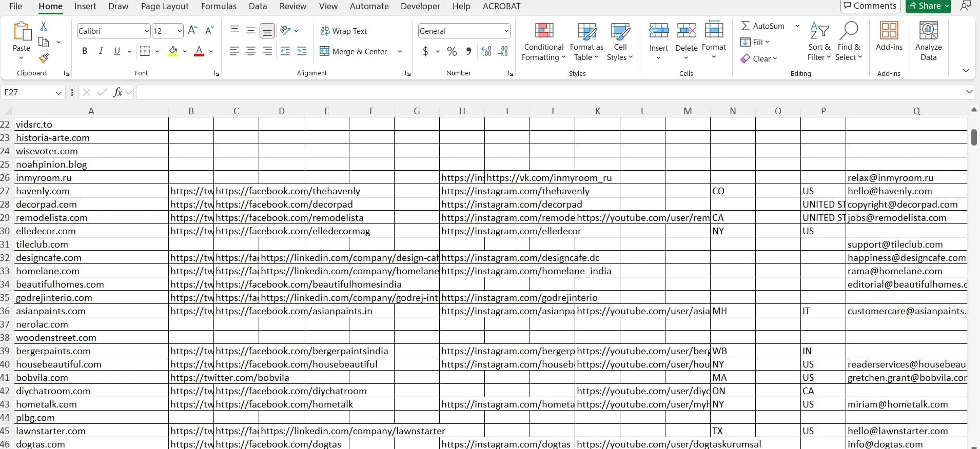Open the Sort & Filter menu
Viewport: 980px width, 449px height.
(819, 42)
